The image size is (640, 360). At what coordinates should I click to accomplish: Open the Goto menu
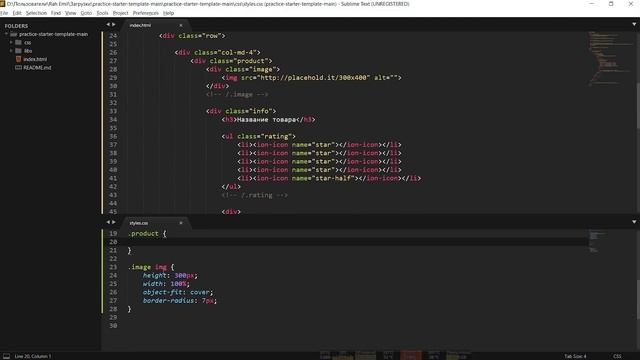pyautogui.click(x=86, y=13)
